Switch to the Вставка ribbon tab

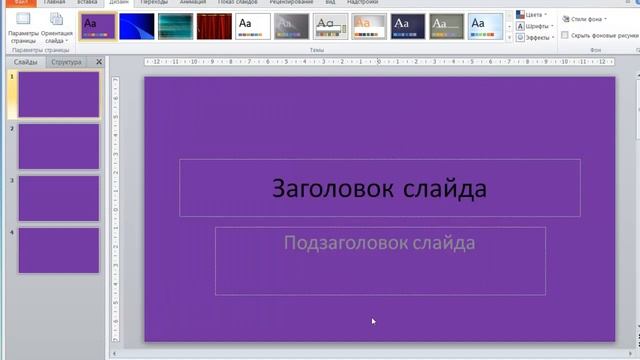(87, 2)
